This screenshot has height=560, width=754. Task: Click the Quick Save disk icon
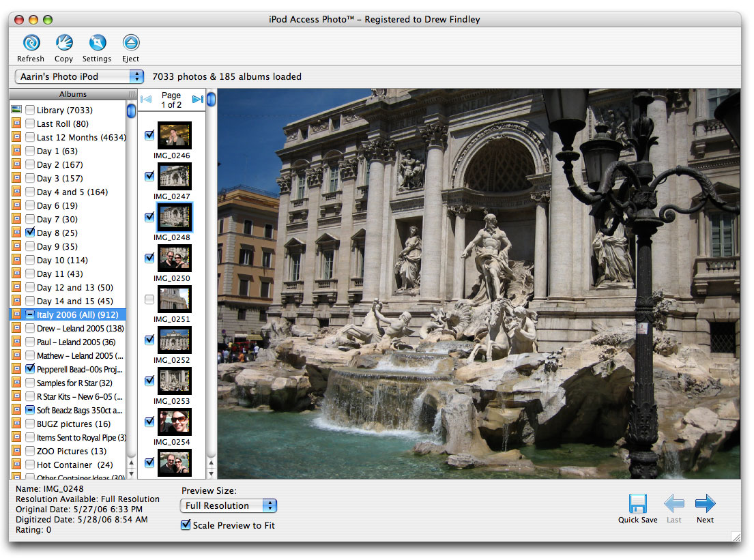[x=637, y=503]
